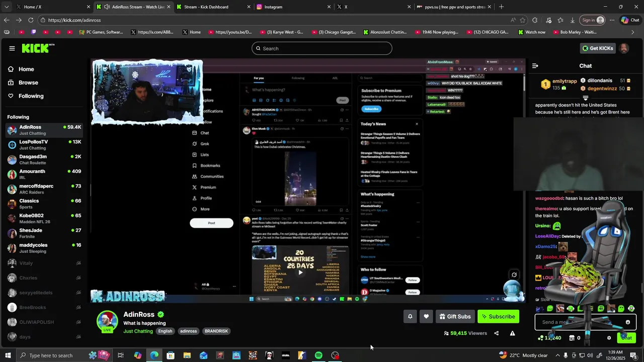Collapse the chat panel arrow icon
This screenshot has width=644, height=362.
point(535,66)
